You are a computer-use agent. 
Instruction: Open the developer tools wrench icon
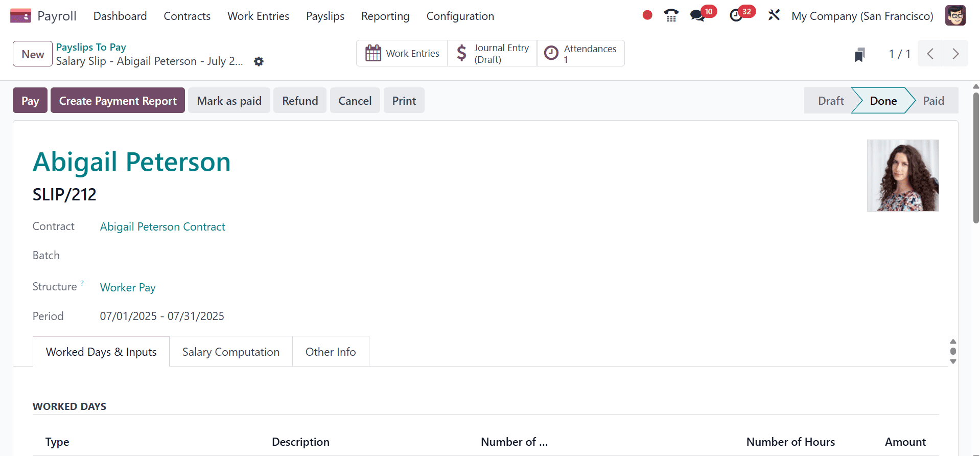point(774,15)
